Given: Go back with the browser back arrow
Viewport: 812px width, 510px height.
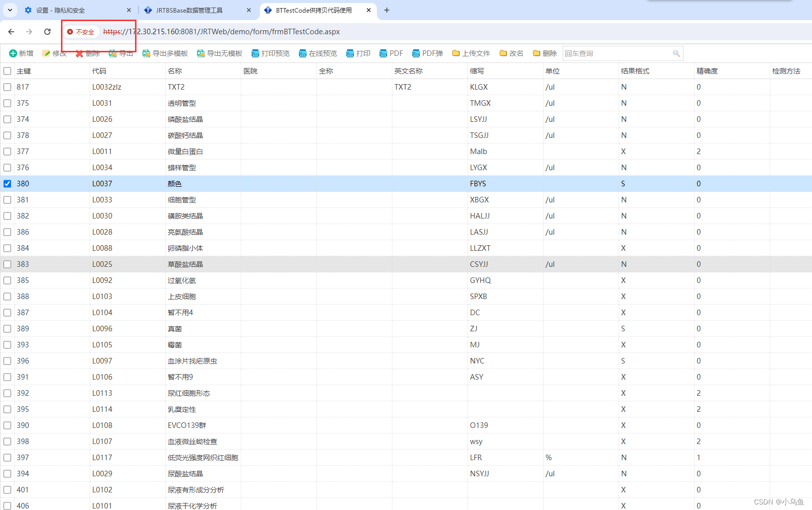Looking at the screenshot, I should 11,32.
